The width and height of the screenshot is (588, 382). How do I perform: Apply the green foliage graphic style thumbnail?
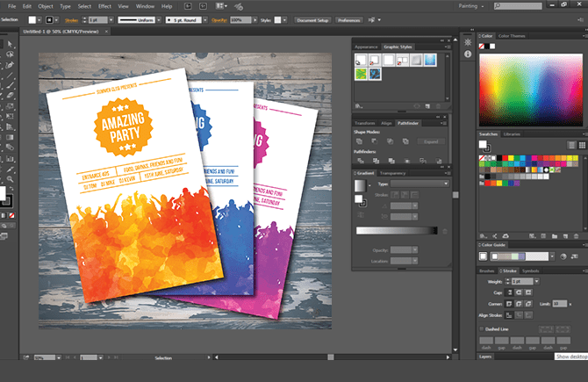coord(361,75)
